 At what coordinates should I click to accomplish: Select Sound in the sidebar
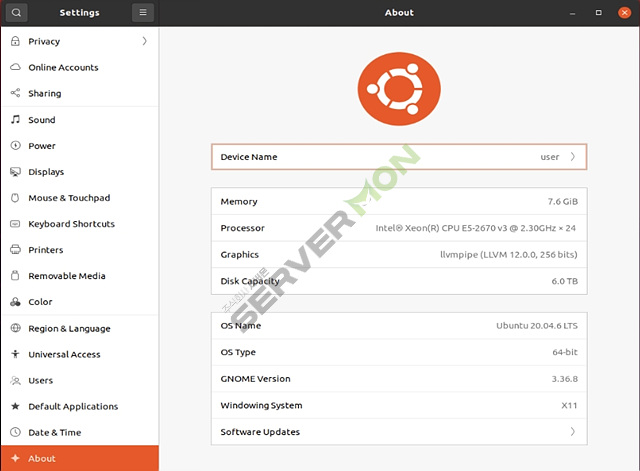pos(80,120)
